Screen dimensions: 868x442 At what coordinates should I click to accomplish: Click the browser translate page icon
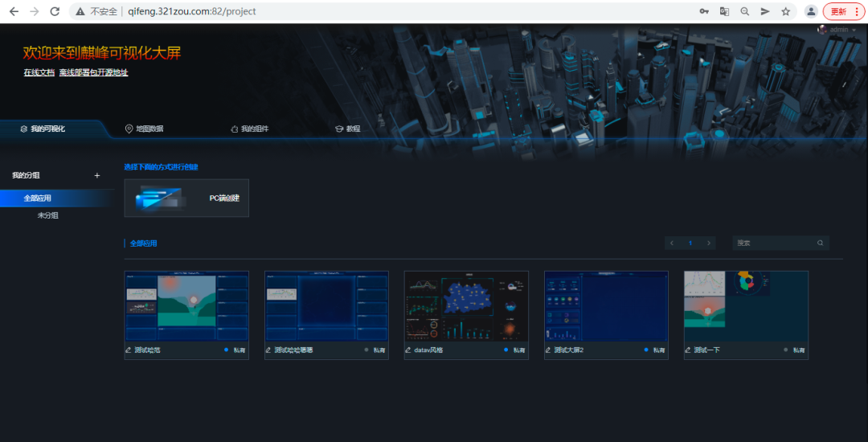coord(724,11)
